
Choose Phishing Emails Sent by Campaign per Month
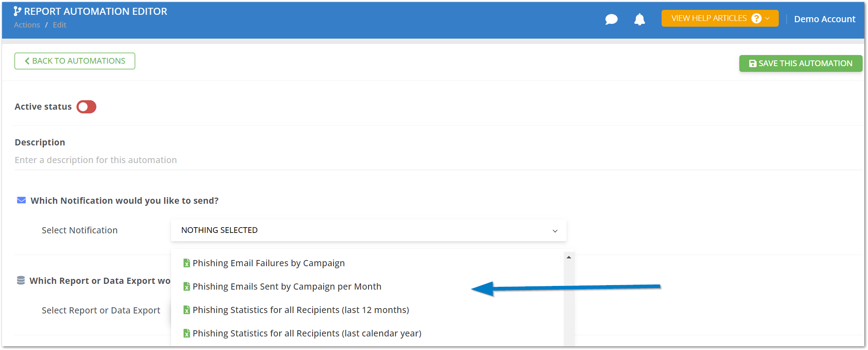pyautogui.click(x=287, y=286)
